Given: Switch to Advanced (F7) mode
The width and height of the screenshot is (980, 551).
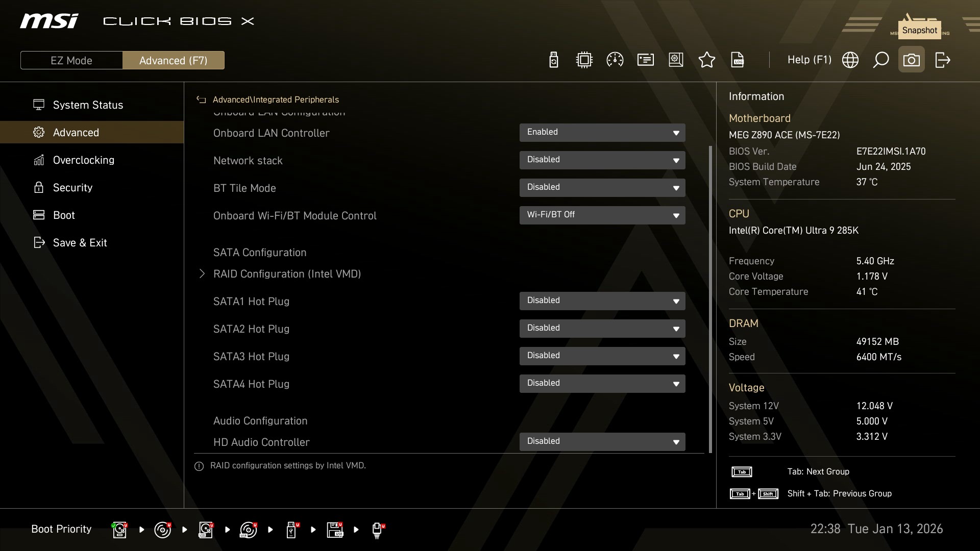Looking at the screenshot, I should (173, 60).
